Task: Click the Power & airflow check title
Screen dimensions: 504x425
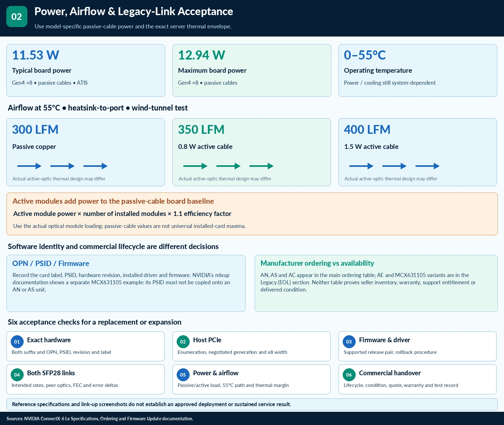Action: [x=216, y=373]
